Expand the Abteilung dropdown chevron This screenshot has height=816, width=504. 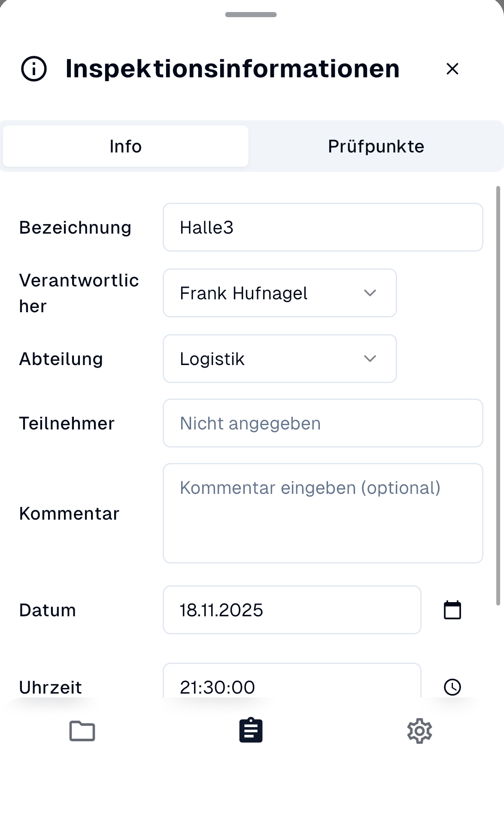370,359
